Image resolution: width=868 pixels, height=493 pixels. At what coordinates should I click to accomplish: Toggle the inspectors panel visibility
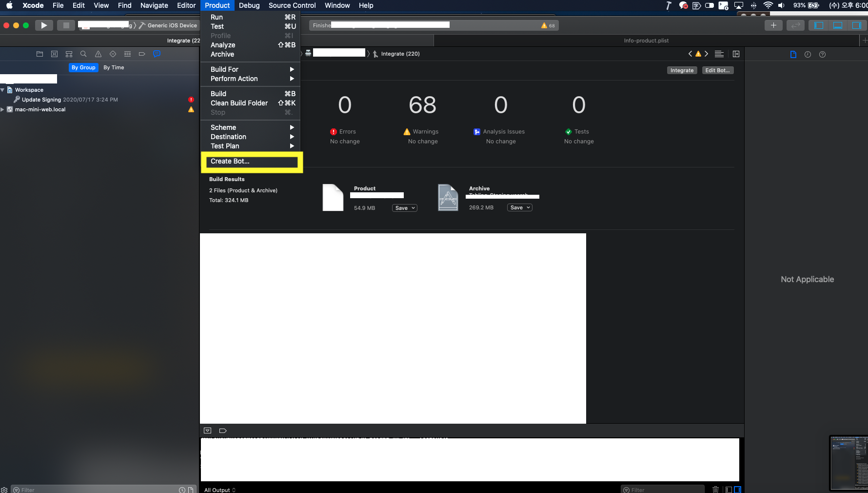pos(856,25)
